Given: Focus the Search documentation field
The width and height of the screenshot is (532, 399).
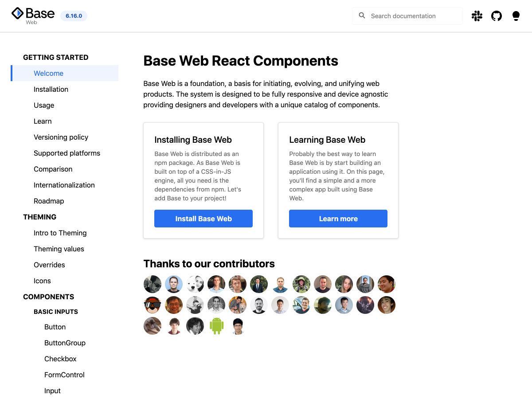Looking at the screenshot, I should coord(407,16).
